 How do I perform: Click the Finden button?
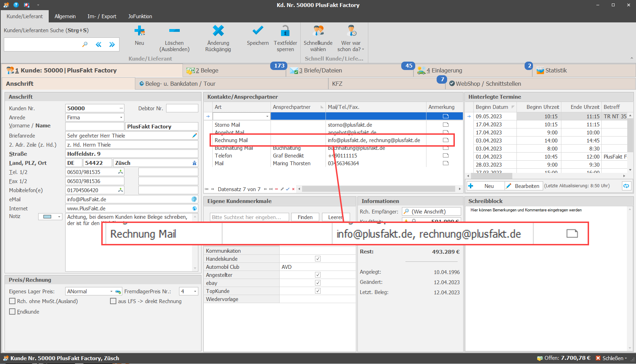[305, 217]
